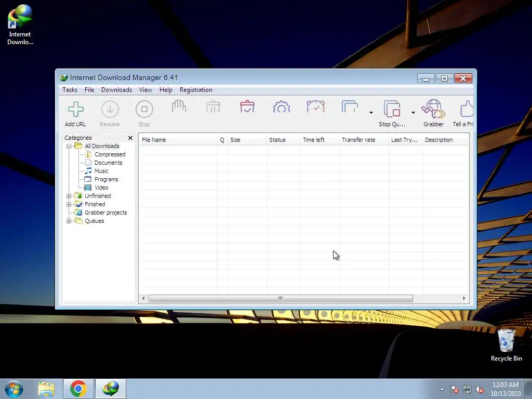The width and height of the screenshot is (532, 399).
Task: Collapse the All Downloads tree node
Action: pyautogui.click(x=69, y=146)
